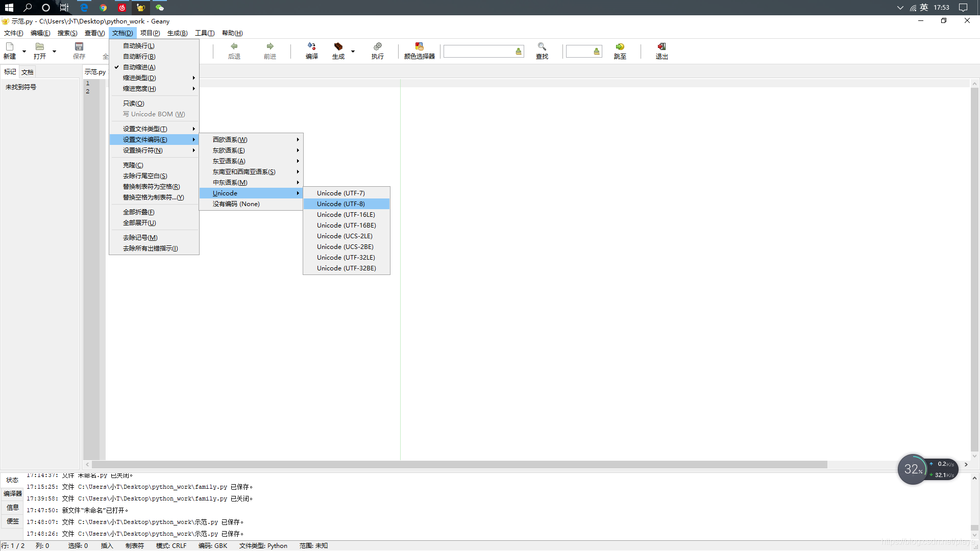Expand 设置换行符 submenu
Image resolution: width=980 pixels, height=551 pixels.
click(154, 151)
